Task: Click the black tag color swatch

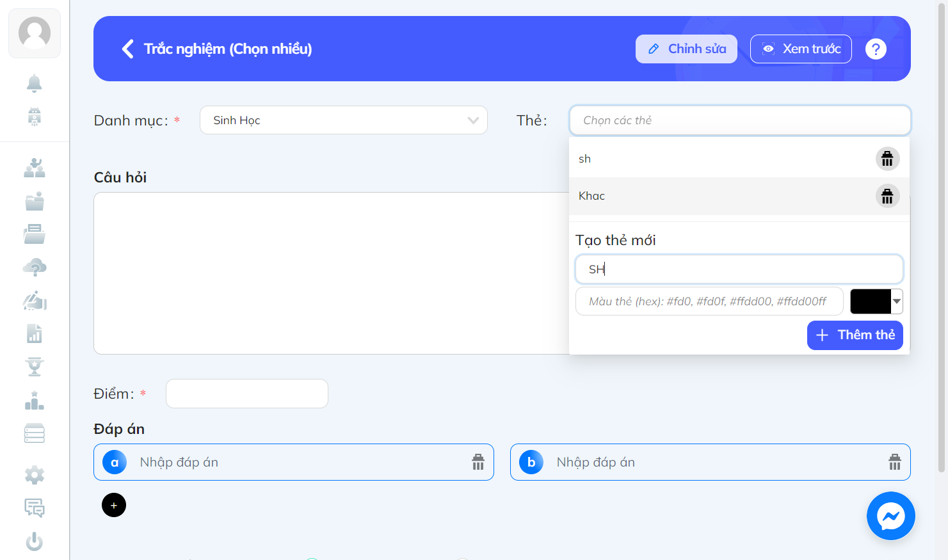Action: click(871, 301)
